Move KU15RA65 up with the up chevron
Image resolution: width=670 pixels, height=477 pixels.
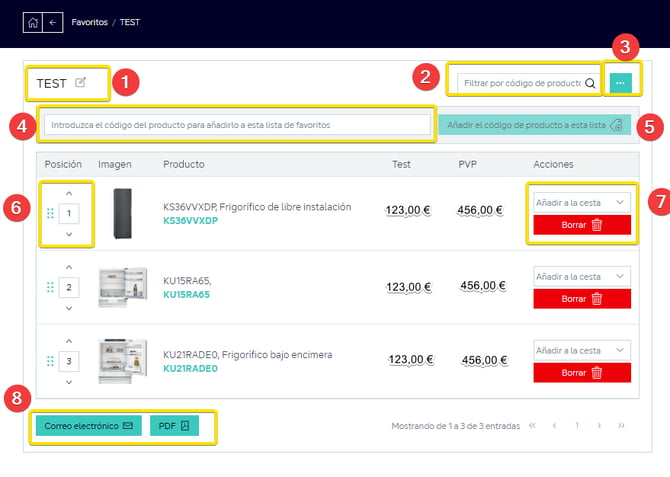[68, 268]
